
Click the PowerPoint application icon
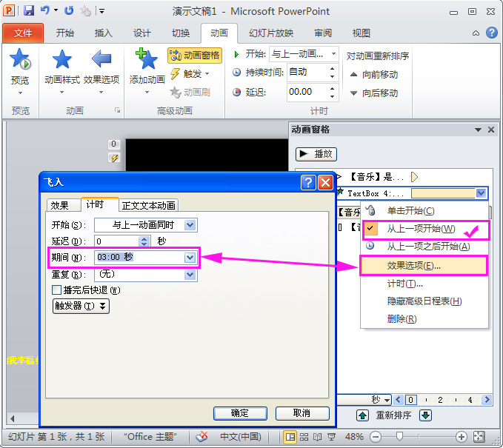[9, 10]
